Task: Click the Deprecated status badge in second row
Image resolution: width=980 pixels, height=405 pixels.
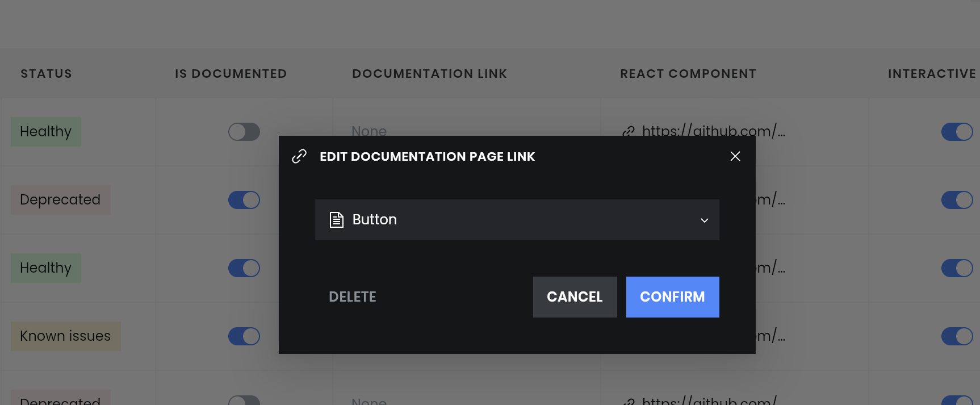Action: (x=60, y=200)
